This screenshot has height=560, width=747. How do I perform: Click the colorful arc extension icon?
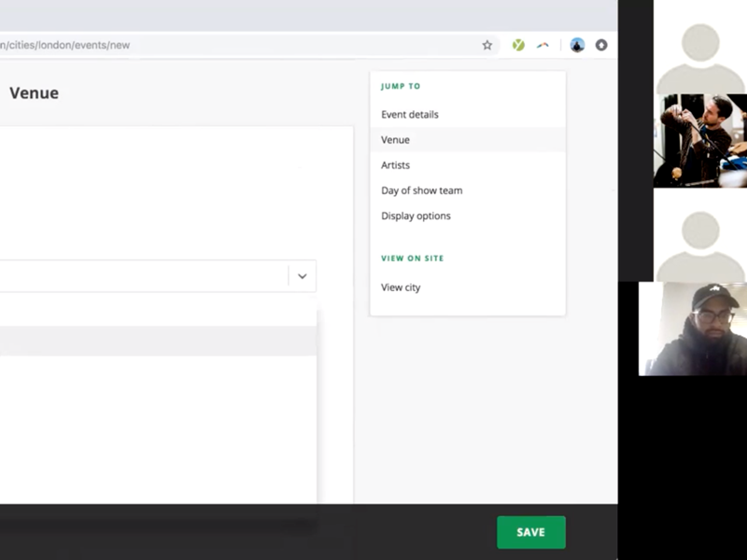pyautogui.click(x=543, y=45)
